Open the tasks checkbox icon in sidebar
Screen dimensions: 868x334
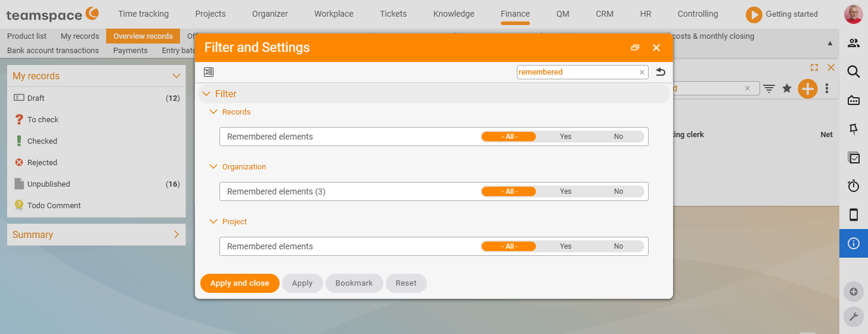pyautogui.click(x=854, y=157)
